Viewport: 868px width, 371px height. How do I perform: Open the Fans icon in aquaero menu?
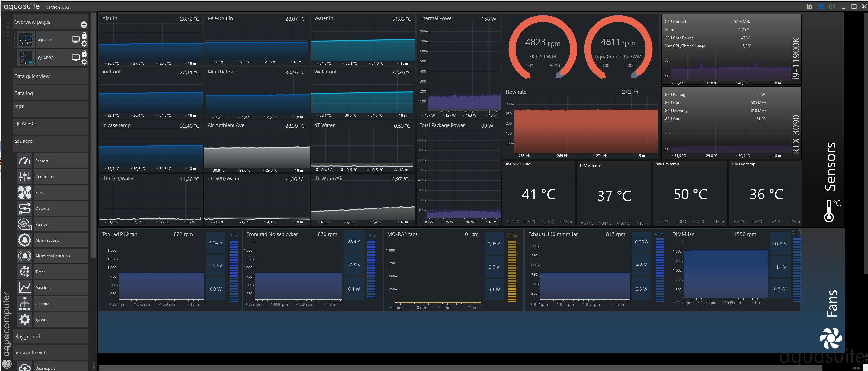[x=25, y=193]
